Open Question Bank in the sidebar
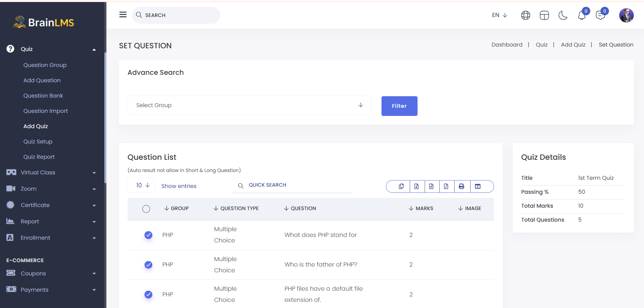This screenshot has height=308, width=644. [43, 96]
